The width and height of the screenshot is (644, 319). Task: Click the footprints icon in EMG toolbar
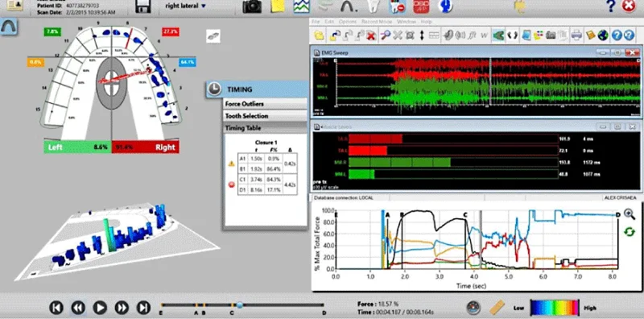(512, 35)
